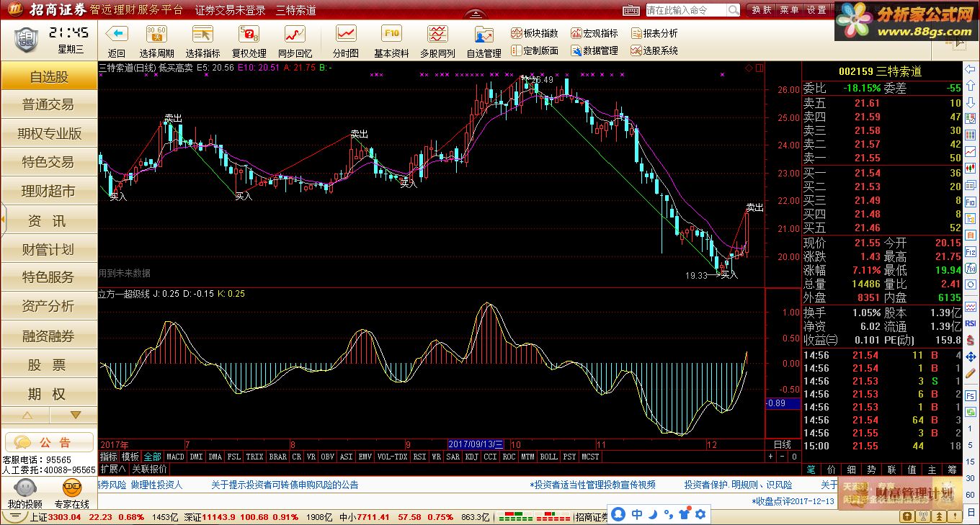Open 宏观指标 macro indicators

point(594,33)
